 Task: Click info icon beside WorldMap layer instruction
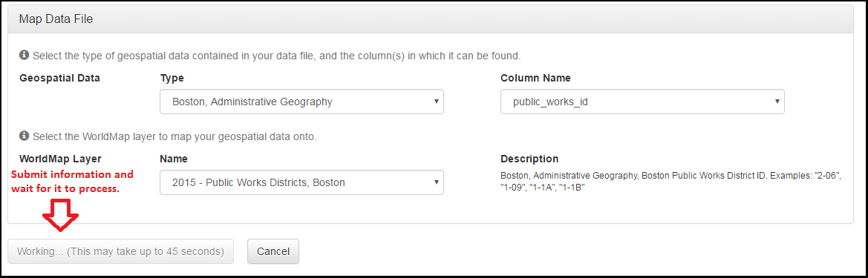coord(24,136)
